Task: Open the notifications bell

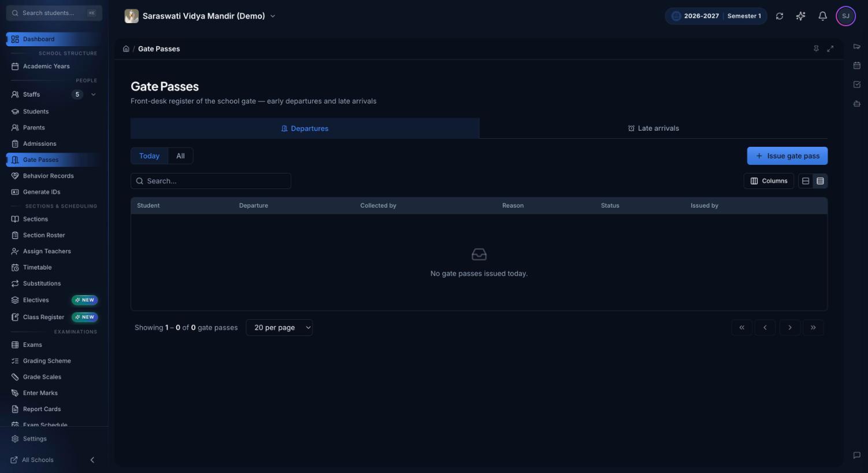Action: click(x=822, y=16)
